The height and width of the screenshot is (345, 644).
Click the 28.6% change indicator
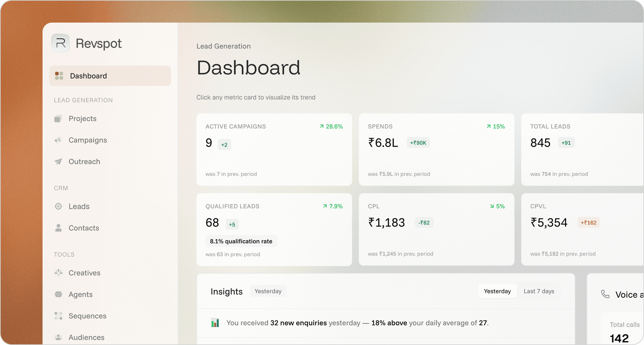pos(331,126)
